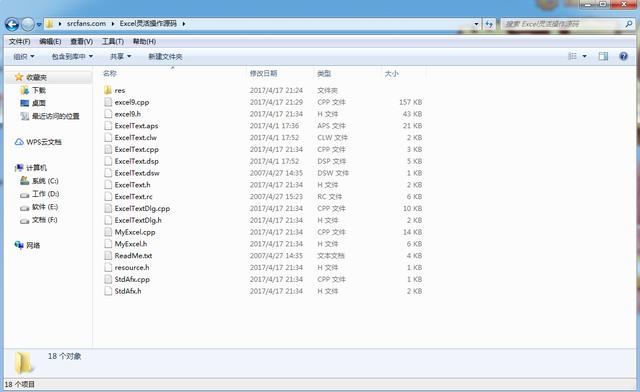Image resolution: width=640 pixels, height=392 pixels.
Task: Toggle the preview pane icon
Action: pos(603,56)
